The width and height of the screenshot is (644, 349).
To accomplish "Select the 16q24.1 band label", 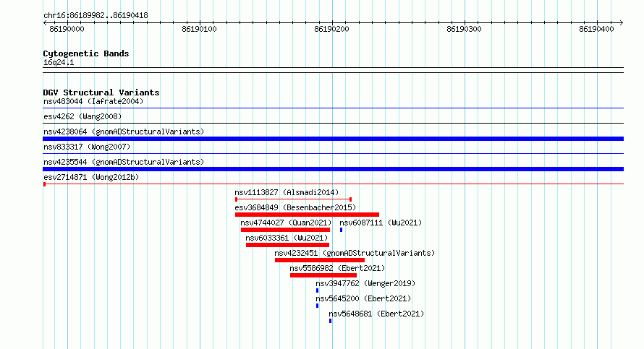I will [59, 62].
